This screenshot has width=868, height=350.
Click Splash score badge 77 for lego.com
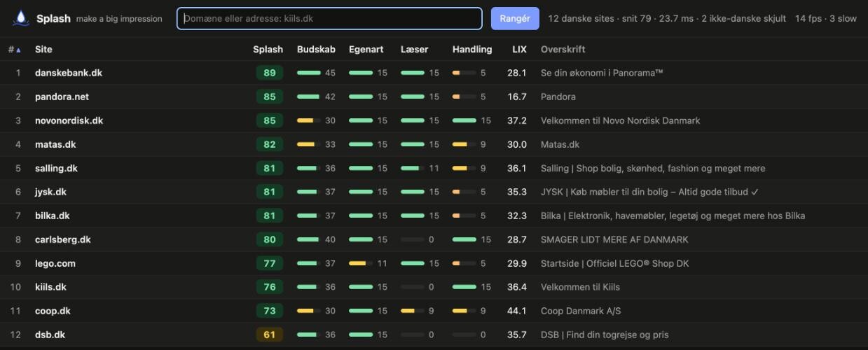(270, 263)
